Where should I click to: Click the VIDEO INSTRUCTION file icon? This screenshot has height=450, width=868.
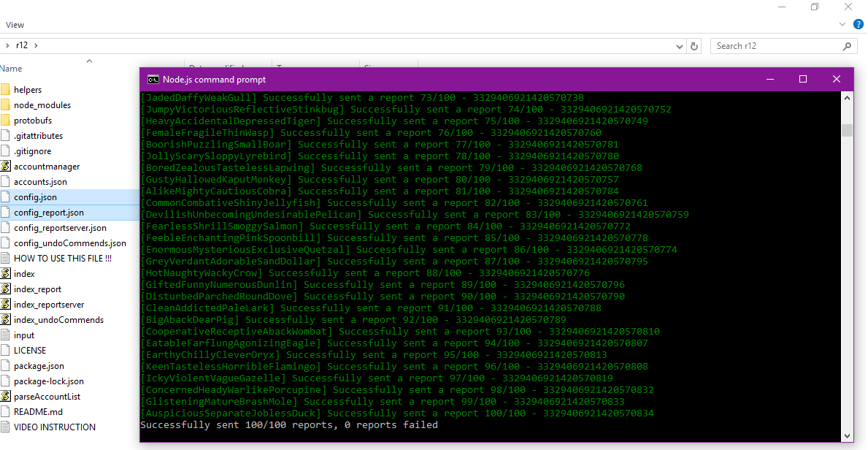pyautogui.click(x=6, y=427)
